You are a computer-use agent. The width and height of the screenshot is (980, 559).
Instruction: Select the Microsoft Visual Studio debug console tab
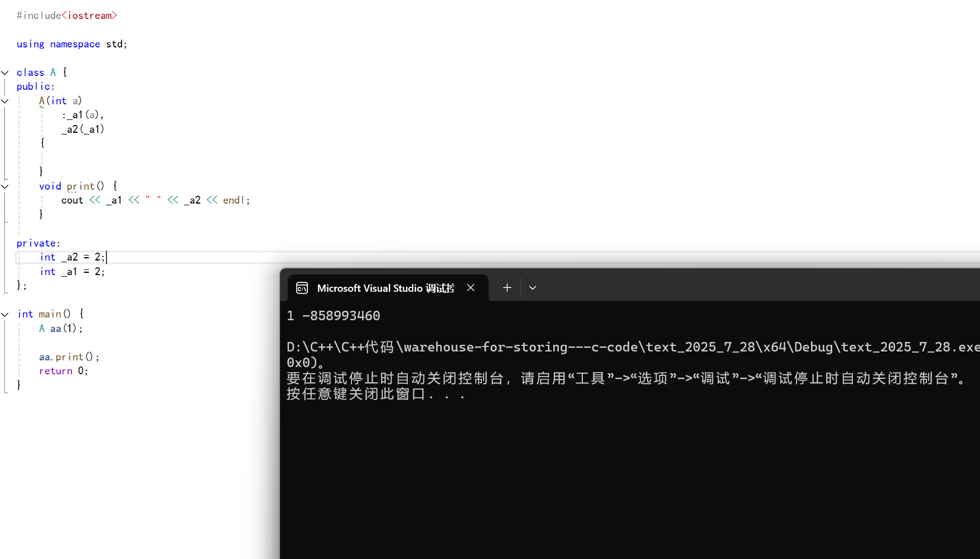point(388,288)
